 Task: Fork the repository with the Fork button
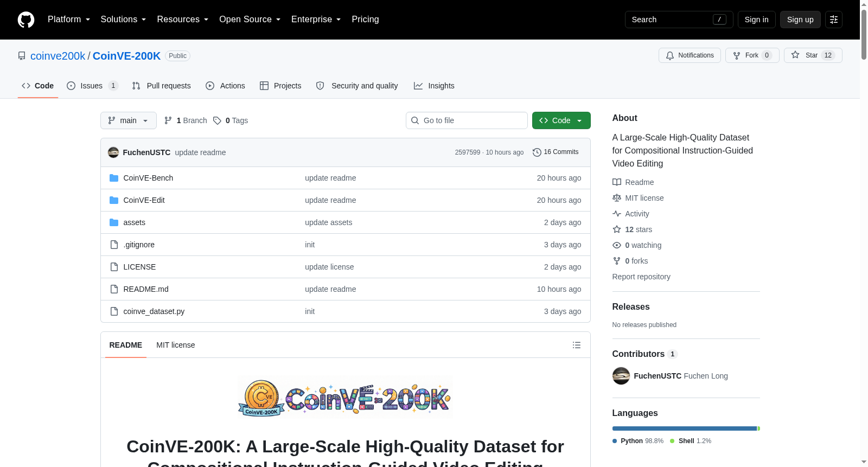(752, 55)
